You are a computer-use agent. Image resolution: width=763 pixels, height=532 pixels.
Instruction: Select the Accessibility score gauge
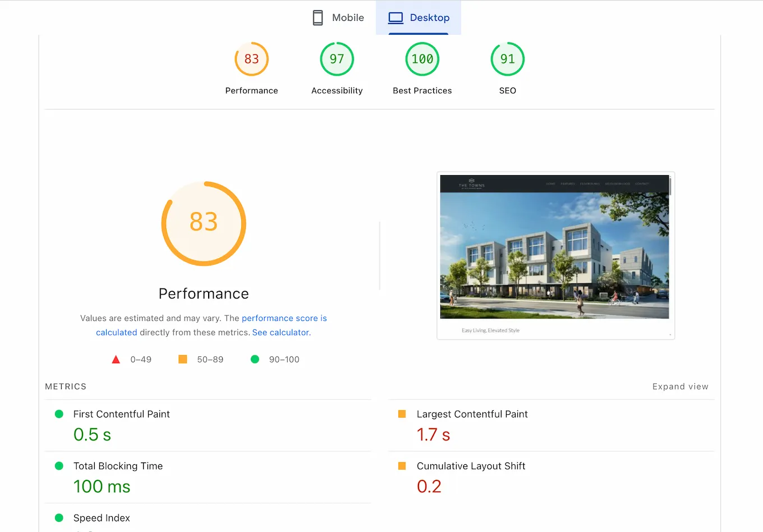point(337,59)
